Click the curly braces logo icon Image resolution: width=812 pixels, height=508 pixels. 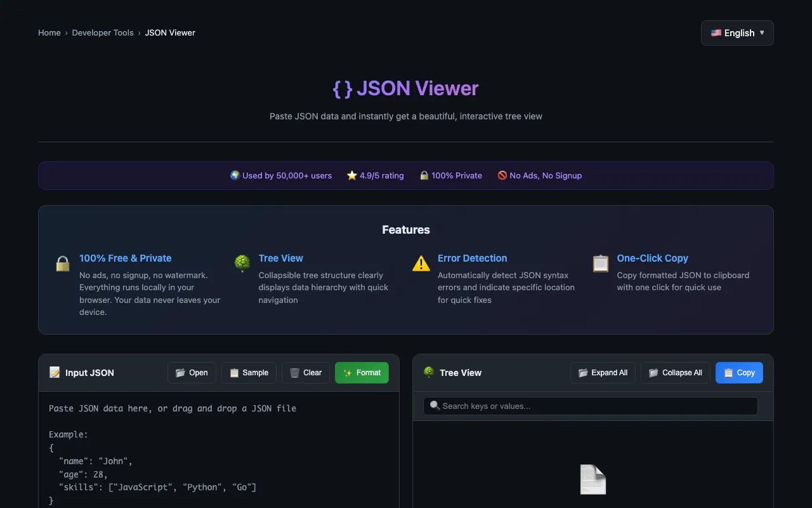pyautogui.click(x=343, y=88)
